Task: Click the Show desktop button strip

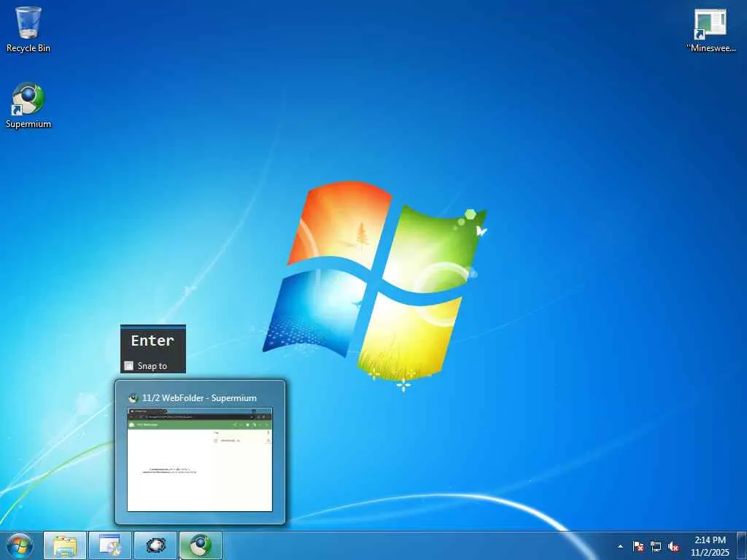Action: click(742, 546)
